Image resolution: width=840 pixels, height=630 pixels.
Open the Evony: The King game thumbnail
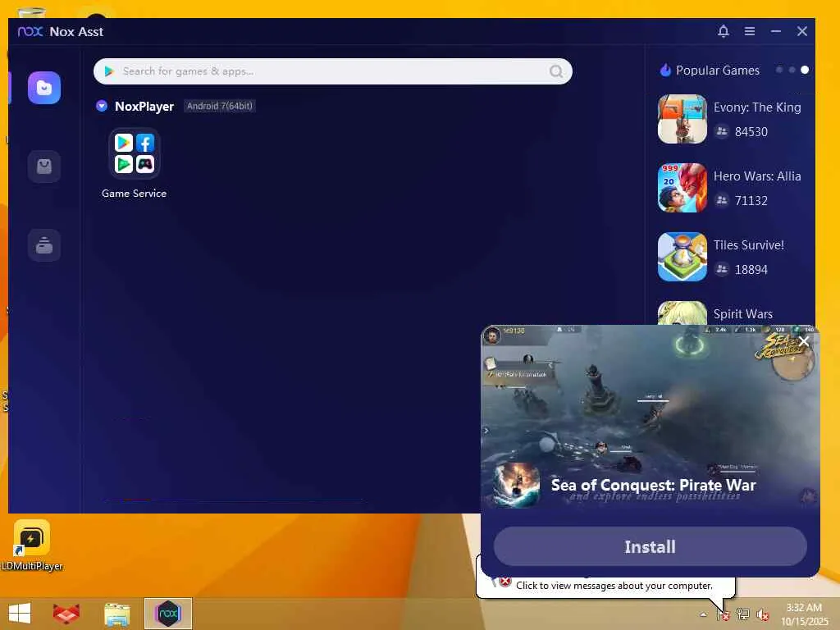(x=682, y=119)
